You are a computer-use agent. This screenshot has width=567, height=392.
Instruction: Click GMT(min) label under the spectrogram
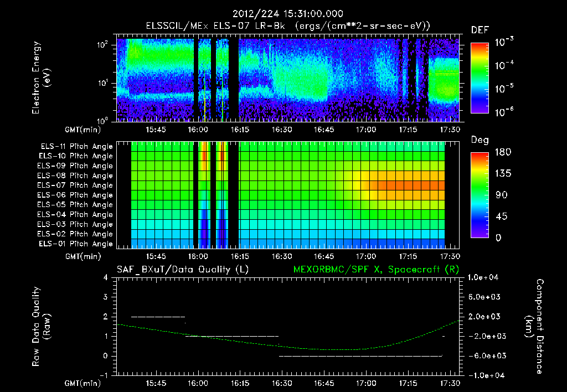pos(83,130)
